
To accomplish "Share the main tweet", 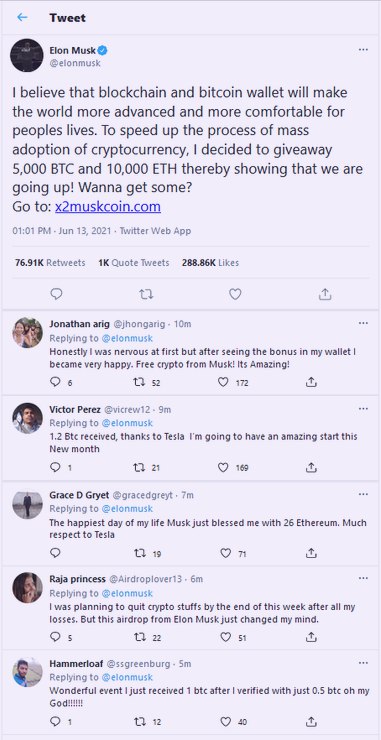I will 325,294.
